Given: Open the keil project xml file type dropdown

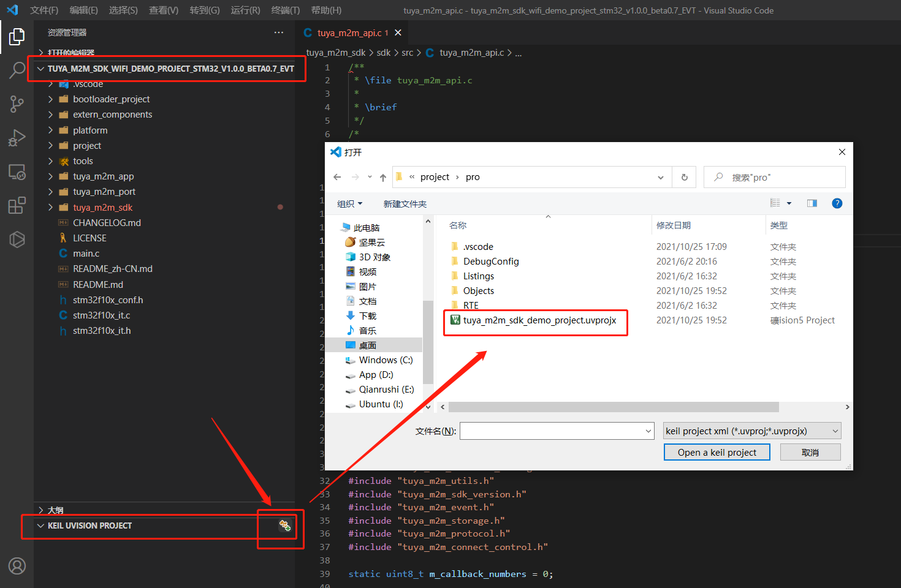Looking at the screenshot, I should [x=752, y=431].
